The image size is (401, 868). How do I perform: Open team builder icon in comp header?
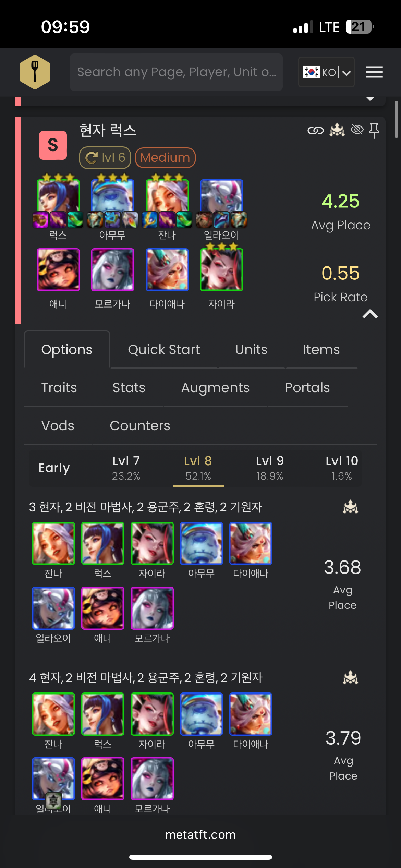(337, 130)
